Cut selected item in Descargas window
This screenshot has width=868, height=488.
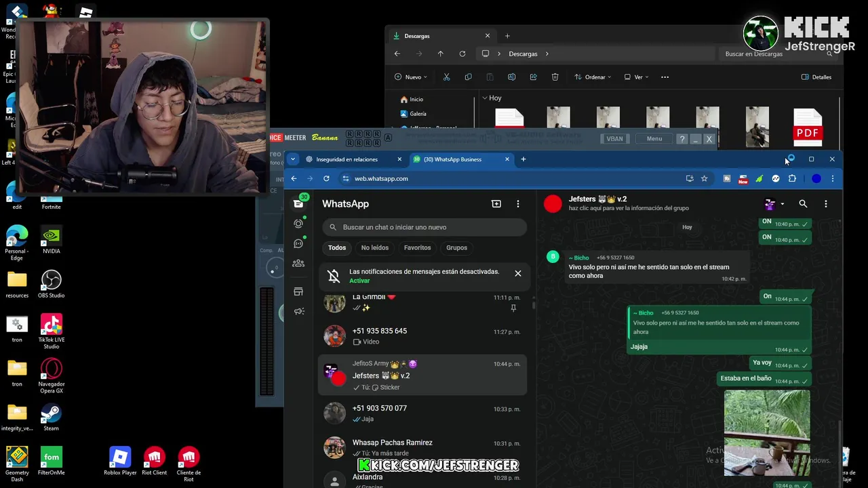click(446, 77)
